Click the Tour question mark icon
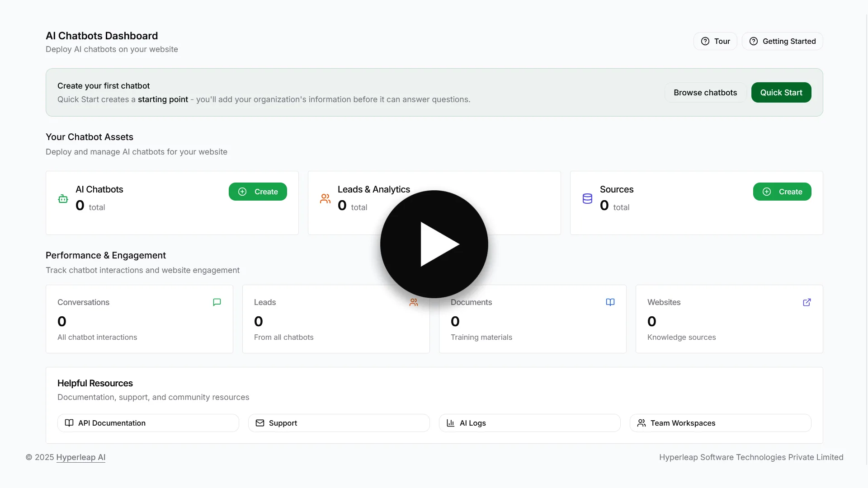868x488 pixels. tap(705, 41)
